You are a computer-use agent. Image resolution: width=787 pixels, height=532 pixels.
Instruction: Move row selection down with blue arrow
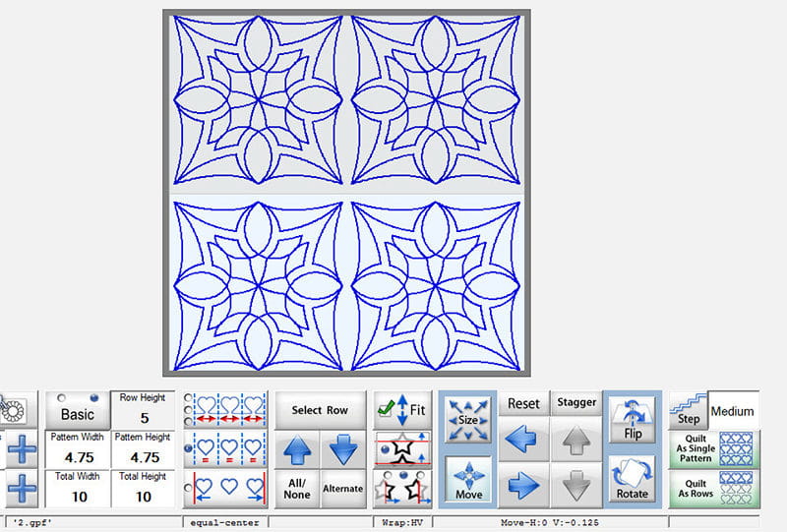click(342, 449)
